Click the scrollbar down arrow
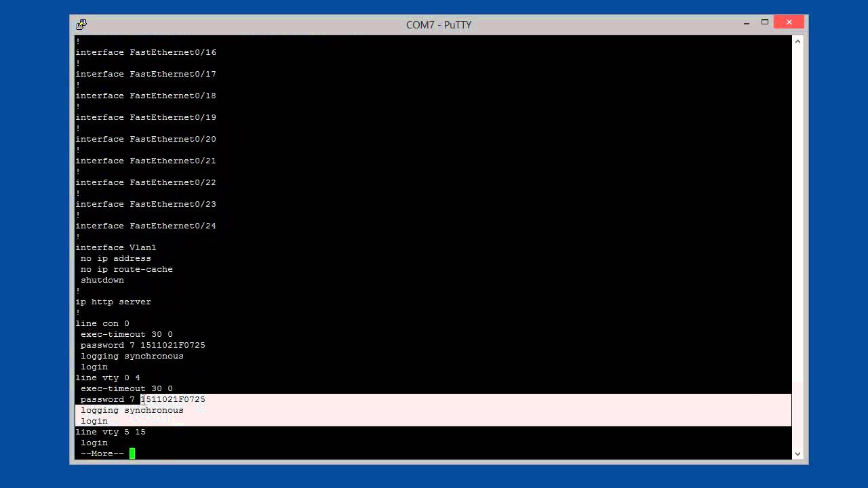Image resolution: width=868 pixels, height=488 pixels. click(797, 453)
